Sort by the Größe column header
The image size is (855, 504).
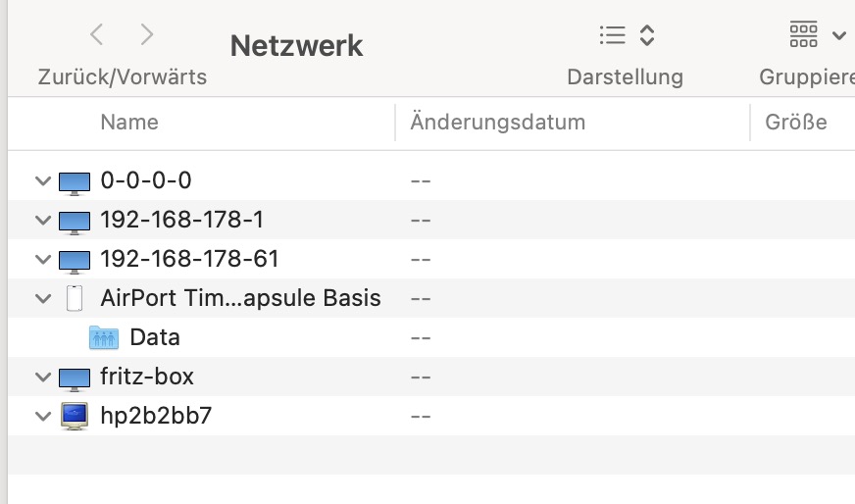[795, 123]
